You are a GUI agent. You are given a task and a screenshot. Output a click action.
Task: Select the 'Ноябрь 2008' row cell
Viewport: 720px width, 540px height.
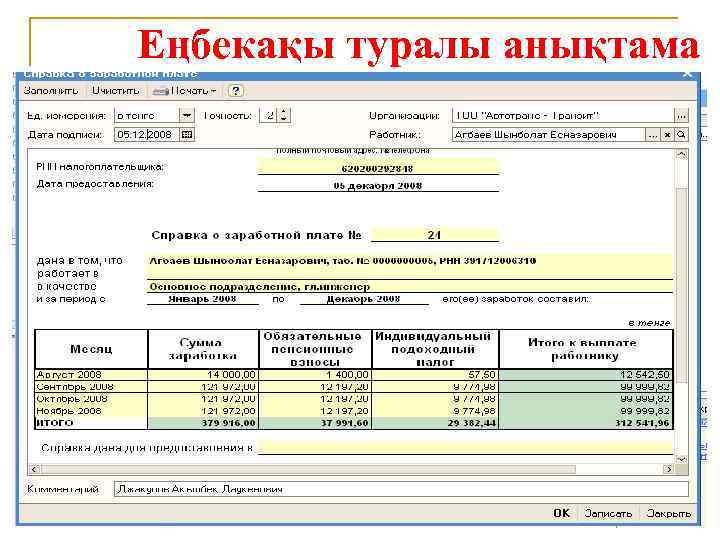pyautogui.click(x=91, y=411)
